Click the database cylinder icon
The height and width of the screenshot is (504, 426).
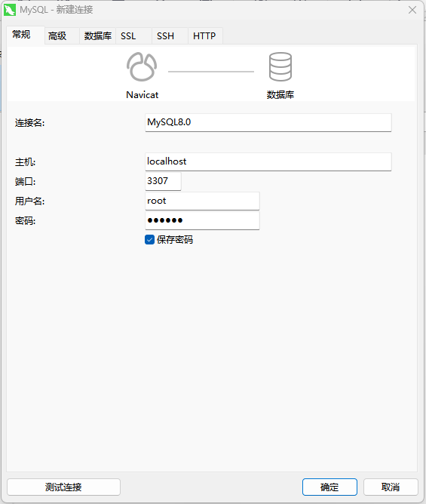click(280, 67)
